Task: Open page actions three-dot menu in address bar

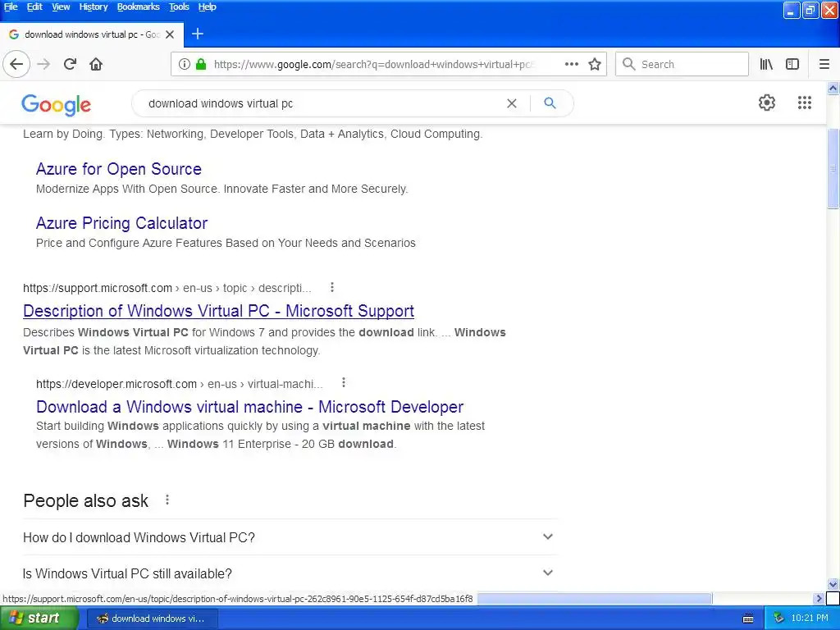Action: [x=572, y=64]
